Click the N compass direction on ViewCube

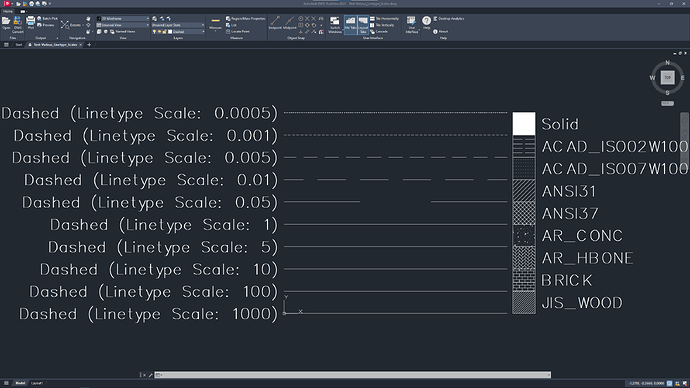tap(668, 62)
